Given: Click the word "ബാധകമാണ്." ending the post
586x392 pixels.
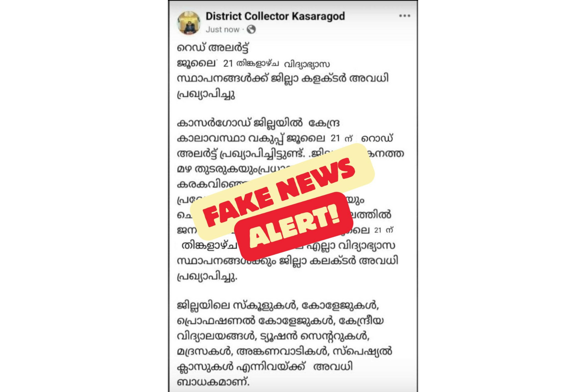Looking at the screenshot, I should click(213, 382).
